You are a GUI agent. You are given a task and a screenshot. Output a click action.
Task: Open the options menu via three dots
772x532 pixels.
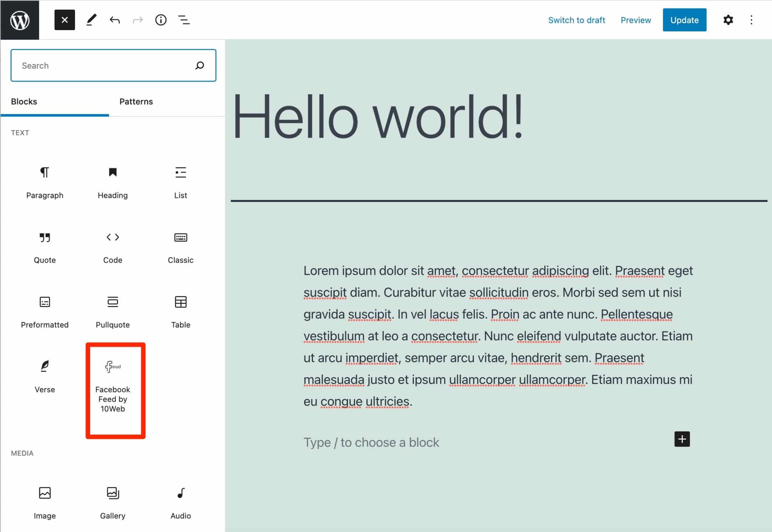[752, 20]
